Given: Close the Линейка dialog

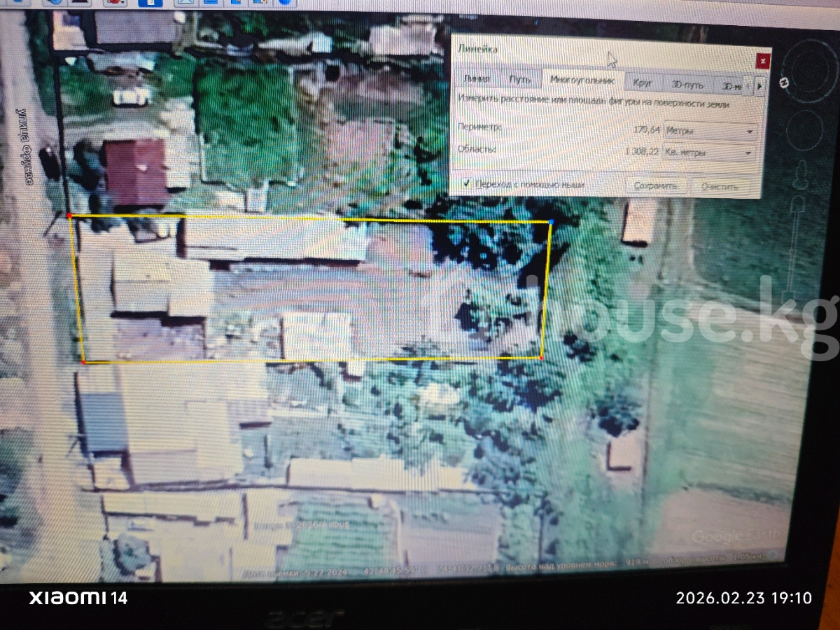Looking at the screenshot, I should click(762, 62).
